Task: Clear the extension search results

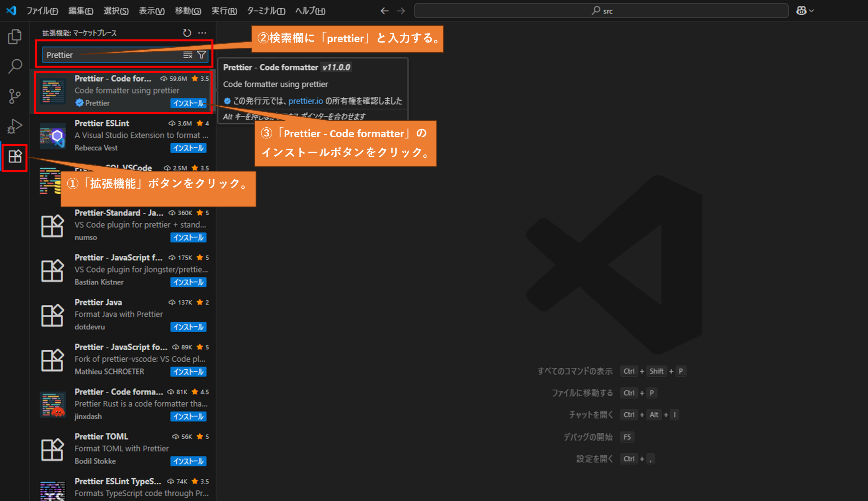Action: click(188, 55)
